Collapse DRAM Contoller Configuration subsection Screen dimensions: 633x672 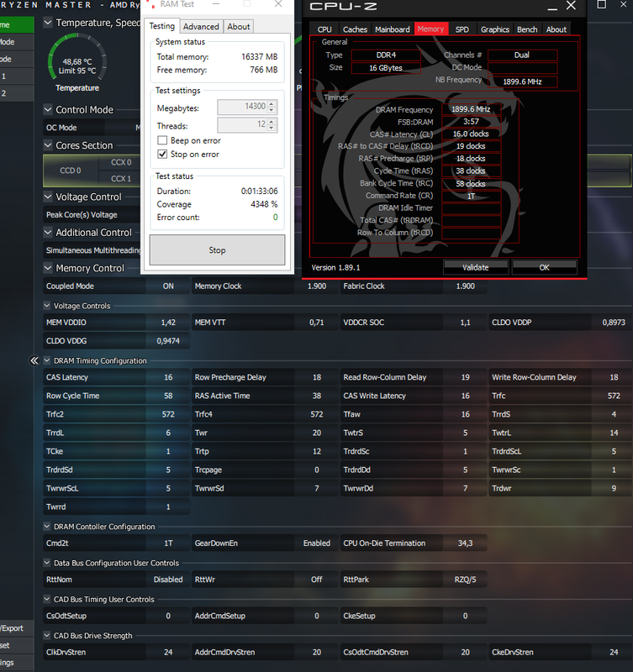pos(47,527)
